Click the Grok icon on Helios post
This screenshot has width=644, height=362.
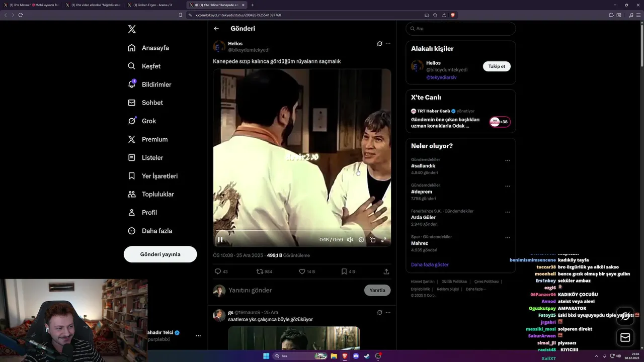(379, 44)
